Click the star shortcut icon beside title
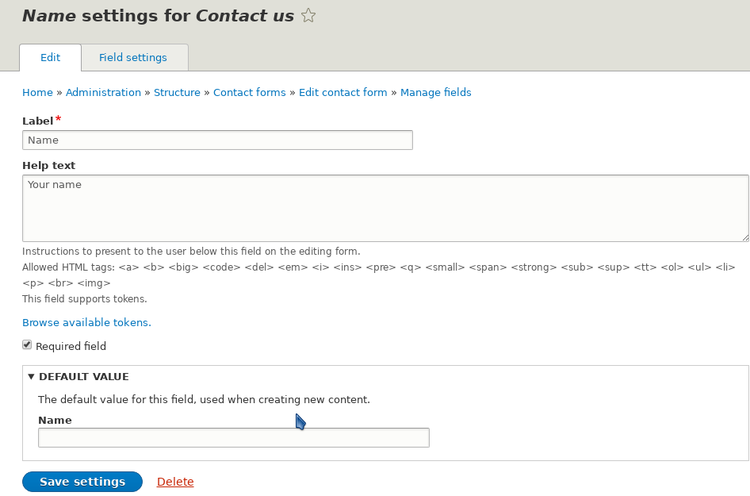Screen dimensions: 750x496 coord(309,16)
